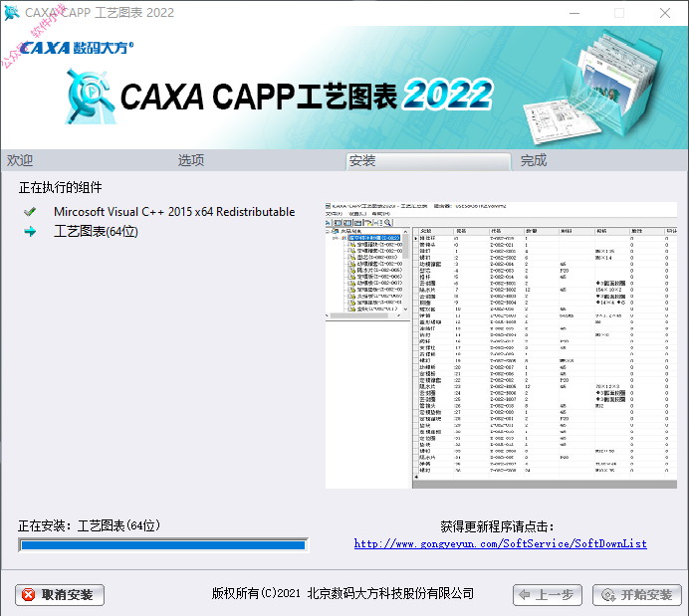Click the 正在执行的组件 heading
Image resolution: width=689 pixels, height=616 pixels.
[x=60, y=187]
